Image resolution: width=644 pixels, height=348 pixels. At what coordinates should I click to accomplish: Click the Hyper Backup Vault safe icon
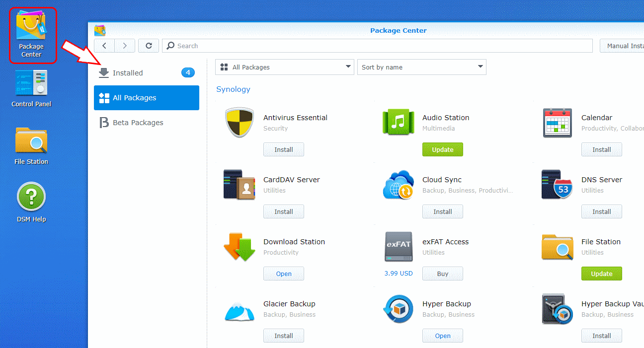(x=558, y=309)
